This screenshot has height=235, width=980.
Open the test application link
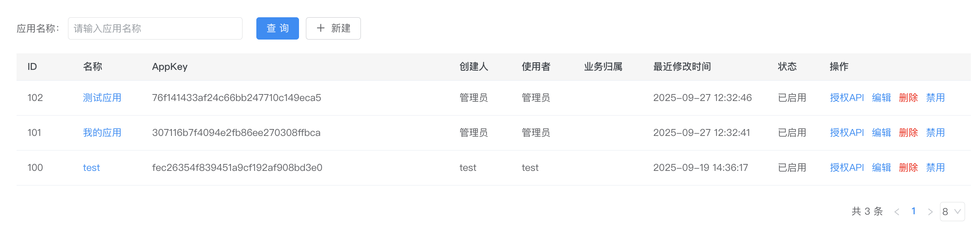coord(91,168)
